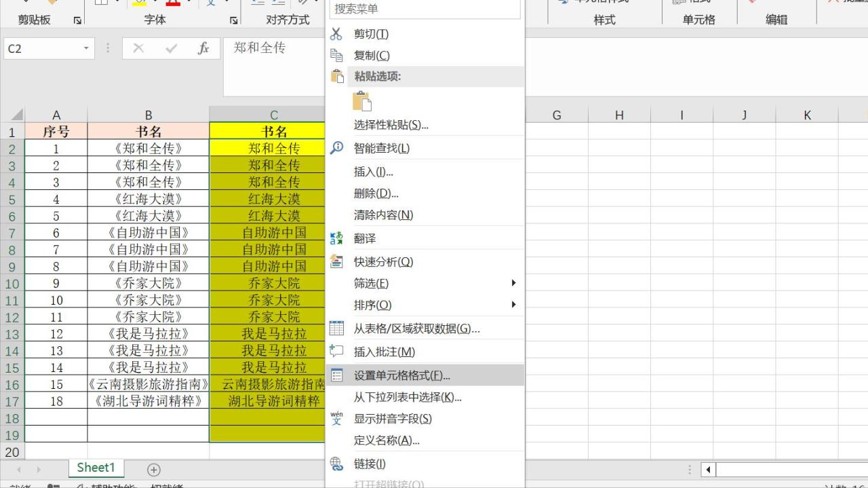Select column header A
This screenshot has height=488, width=868.
[x=56, y=115]
